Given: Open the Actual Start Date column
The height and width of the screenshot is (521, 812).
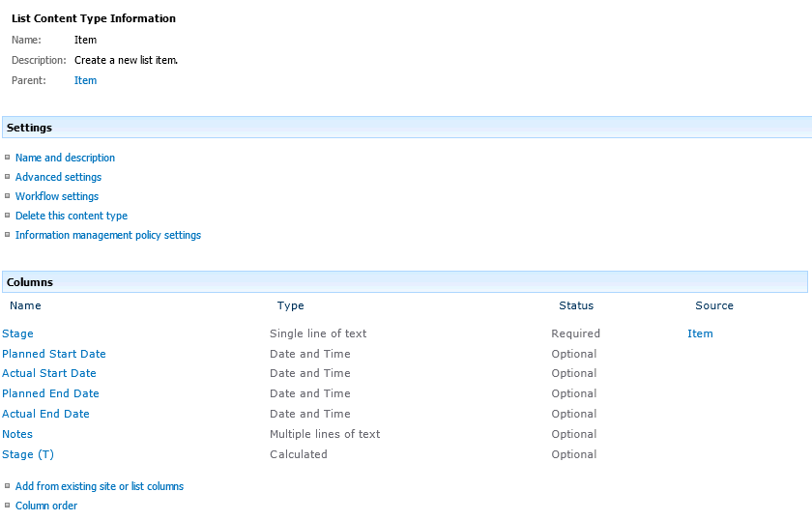Looking at the screenshot, I should pos(49,373).
